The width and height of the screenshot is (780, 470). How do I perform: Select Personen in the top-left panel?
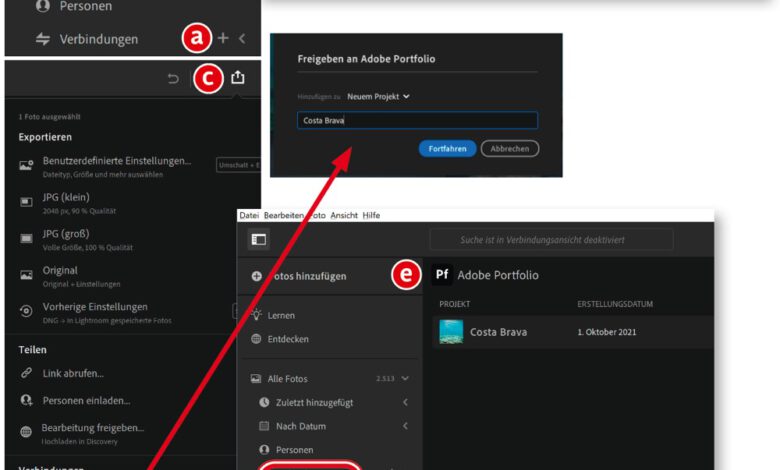click(x=86, y=6)
